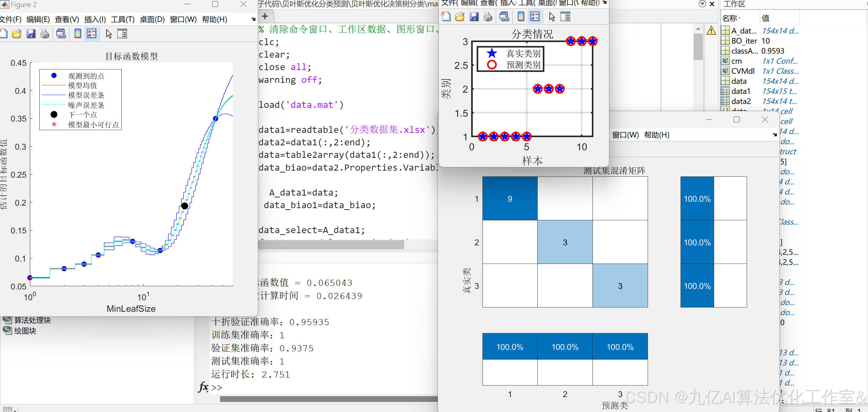Click Open File icon in Figure 2 toolbar
The image size is (868, 412).
[16, 34]
